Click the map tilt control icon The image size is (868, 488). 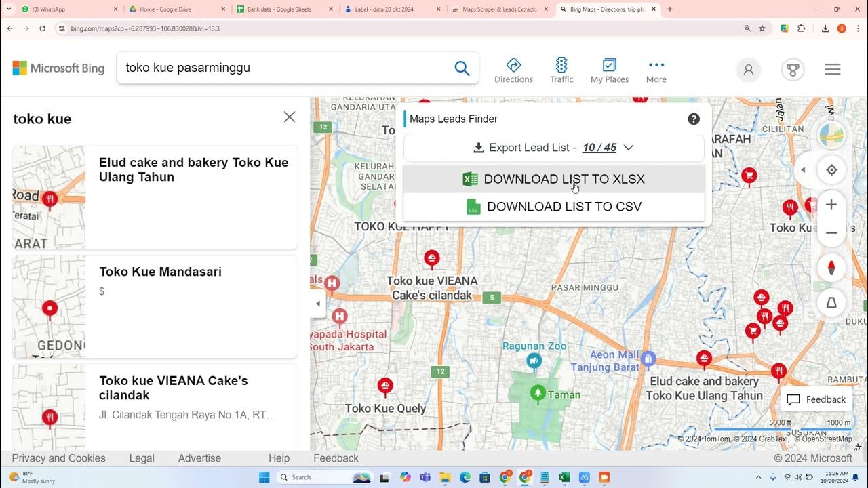(831, 302)
